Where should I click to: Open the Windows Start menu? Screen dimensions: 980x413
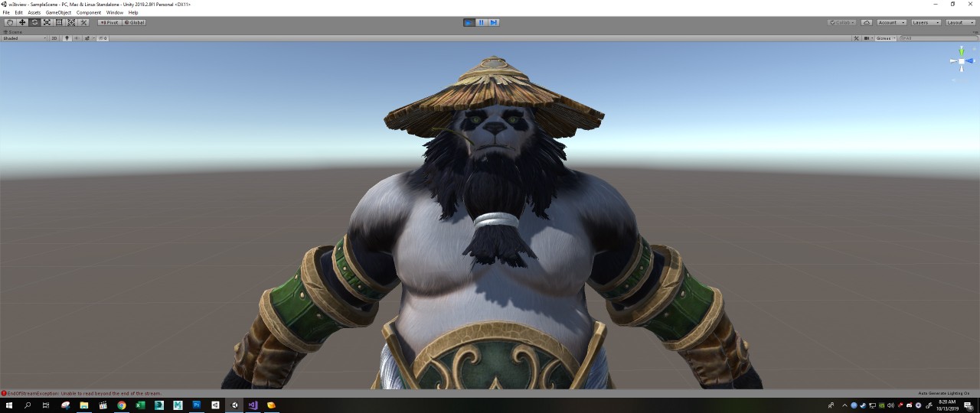(x=9, y=405)
